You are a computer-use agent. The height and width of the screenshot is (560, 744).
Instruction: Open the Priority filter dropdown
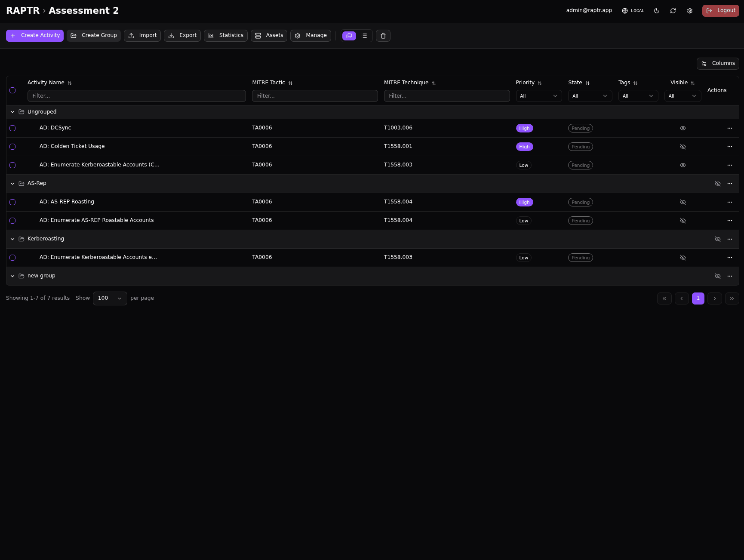[538, 96]
